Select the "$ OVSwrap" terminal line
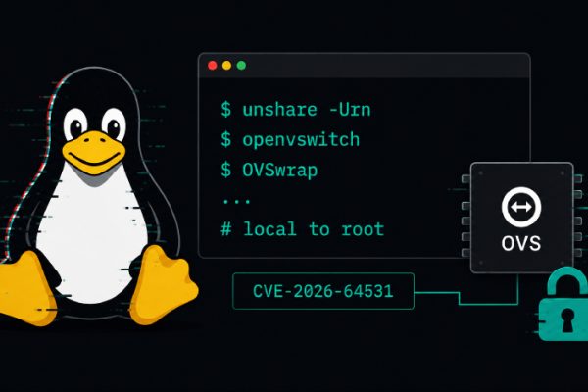 (269, 170)
